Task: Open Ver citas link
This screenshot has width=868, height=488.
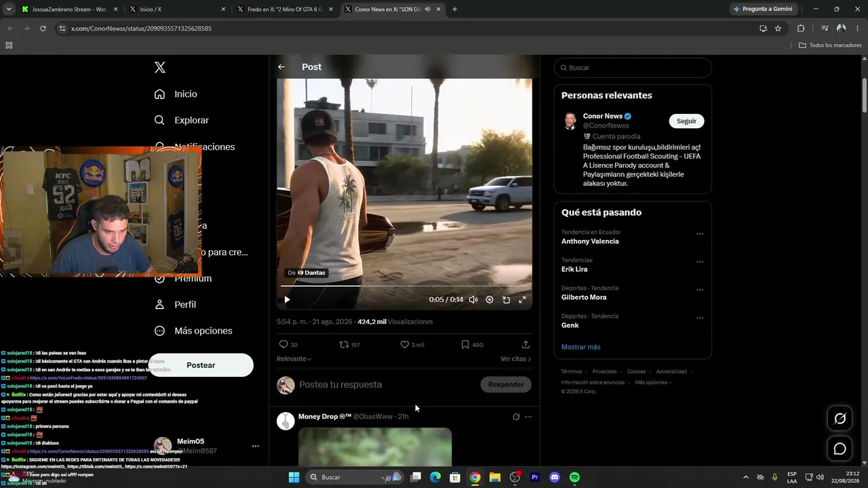Action: pos(516,359)
